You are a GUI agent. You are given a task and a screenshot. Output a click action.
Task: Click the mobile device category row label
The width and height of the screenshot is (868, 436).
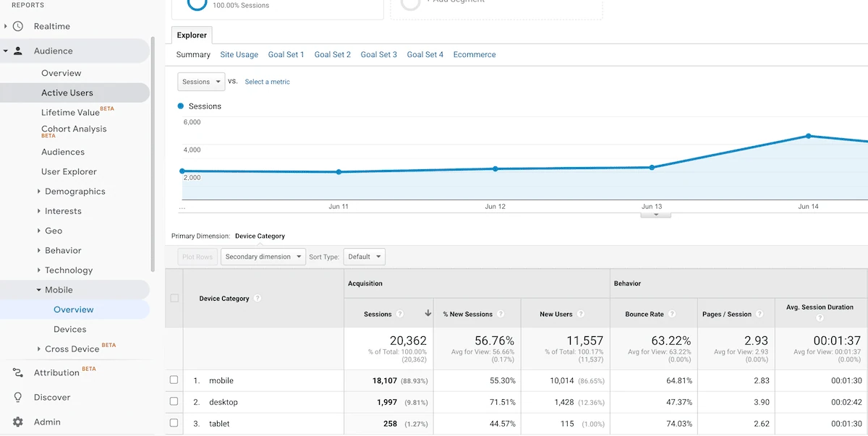pos(221,380)
